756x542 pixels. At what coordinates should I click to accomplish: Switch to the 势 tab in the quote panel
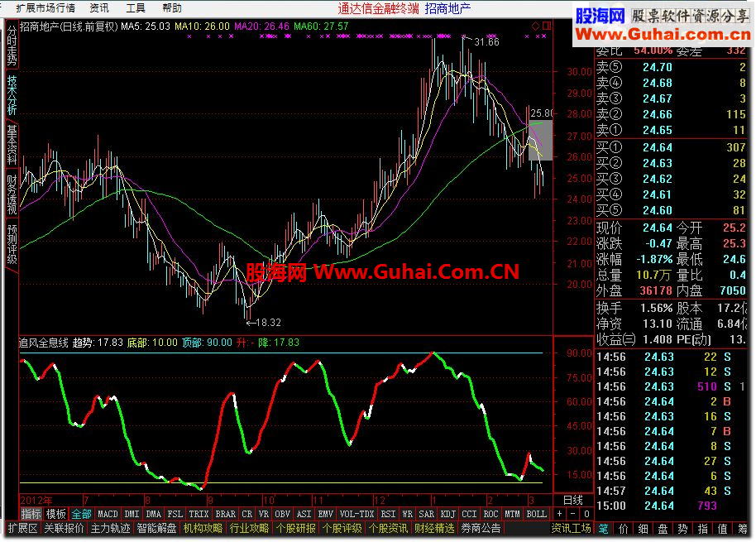[x=682, y=529]
